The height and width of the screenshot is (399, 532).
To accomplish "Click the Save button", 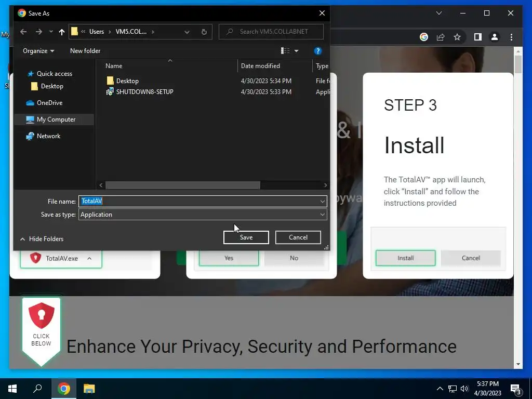I will coord(246,237).
